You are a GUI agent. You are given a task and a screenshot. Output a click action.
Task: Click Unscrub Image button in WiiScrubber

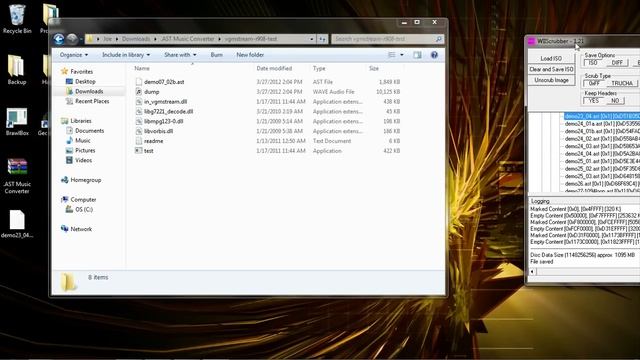[x=551, y=80]
